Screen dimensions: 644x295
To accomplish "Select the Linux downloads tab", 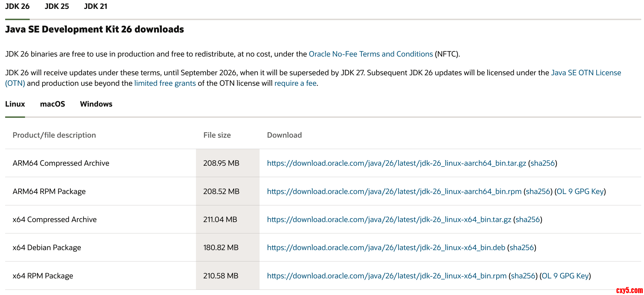I will tap(15, 104).
